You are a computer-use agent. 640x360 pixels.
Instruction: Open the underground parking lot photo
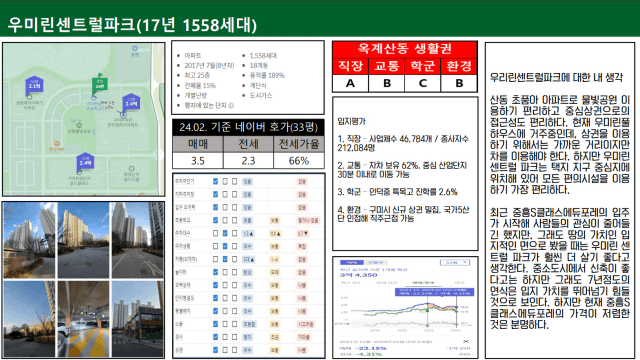pos(83,319)
